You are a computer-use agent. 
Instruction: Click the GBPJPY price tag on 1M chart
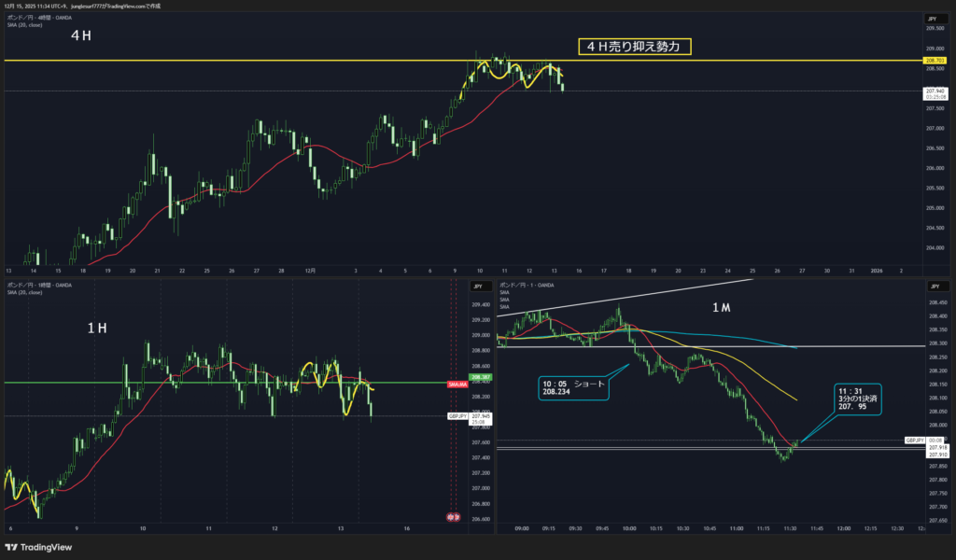pos(912,440)
